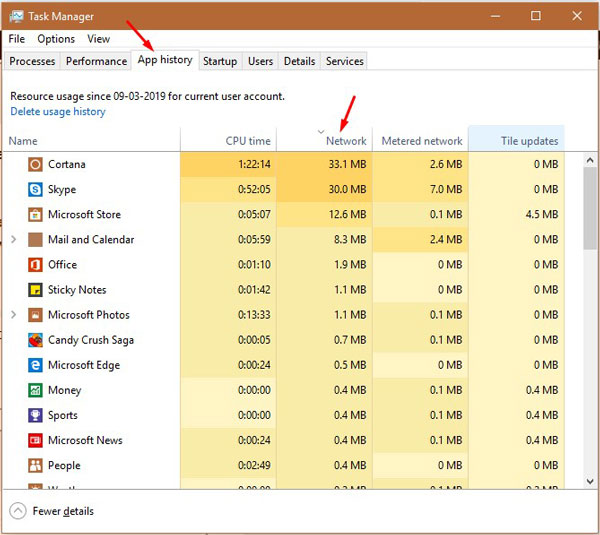Minimize the Task Manager window
The width and height of the screenshot is (600, 535).
coord(496,16)
